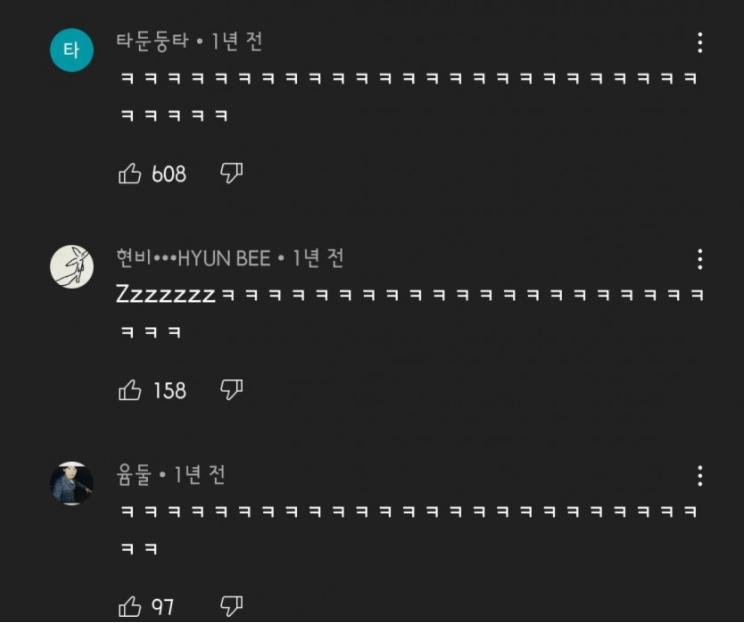Like the comment by 윰둘
The image size is (744, 623).
[x=130, y=606]
